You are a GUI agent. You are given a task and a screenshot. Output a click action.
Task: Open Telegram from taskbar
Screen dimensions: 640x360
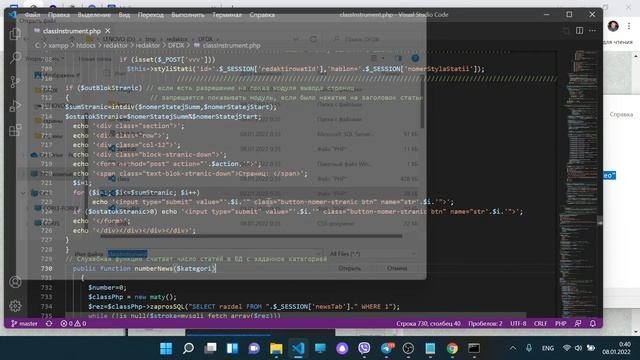386,348
